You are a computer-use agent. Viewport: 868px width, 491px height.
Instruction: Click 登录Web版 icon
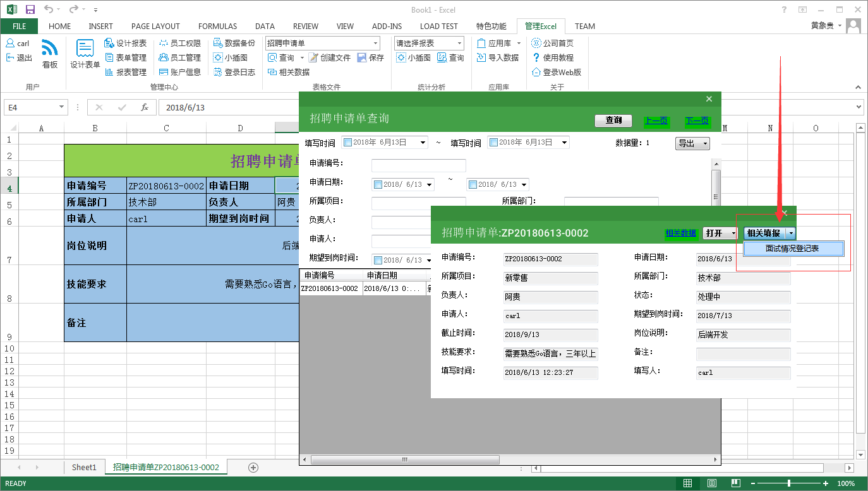pyautogui.click(x=557, y=72)
